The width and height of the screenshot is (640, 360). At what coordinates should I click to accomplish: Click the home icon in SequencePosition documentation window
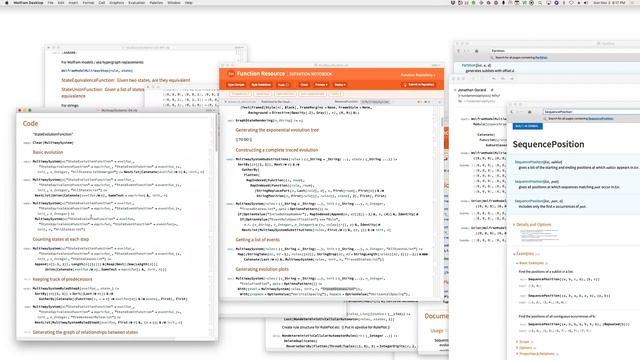(x=529, y=112)
